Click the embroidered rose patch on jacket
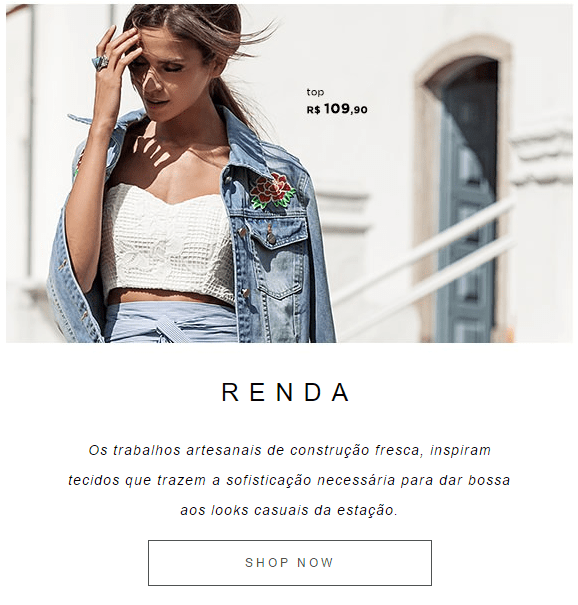Viewport: 578px width, 605px height. (272, 191)
